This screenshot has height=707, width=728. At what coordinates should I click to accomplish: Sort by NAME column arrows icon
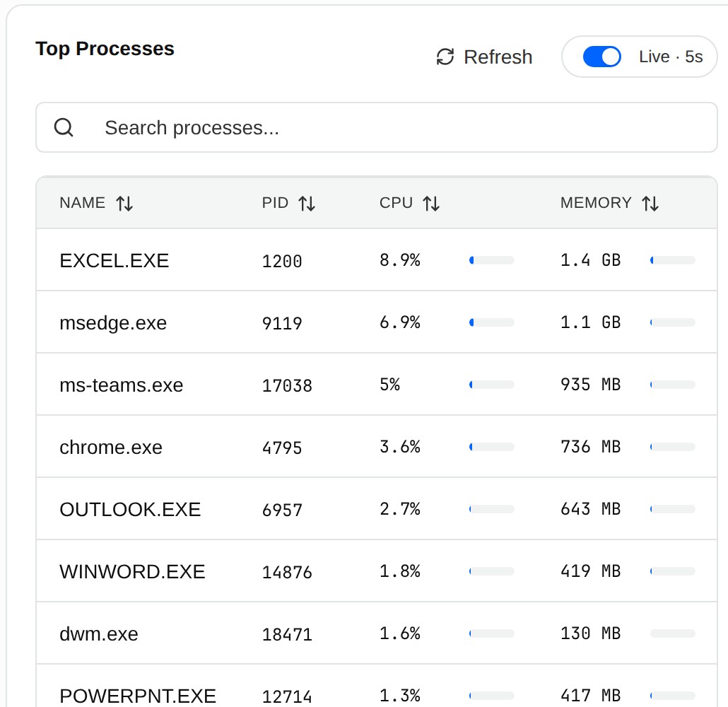[x=124, y=204]
